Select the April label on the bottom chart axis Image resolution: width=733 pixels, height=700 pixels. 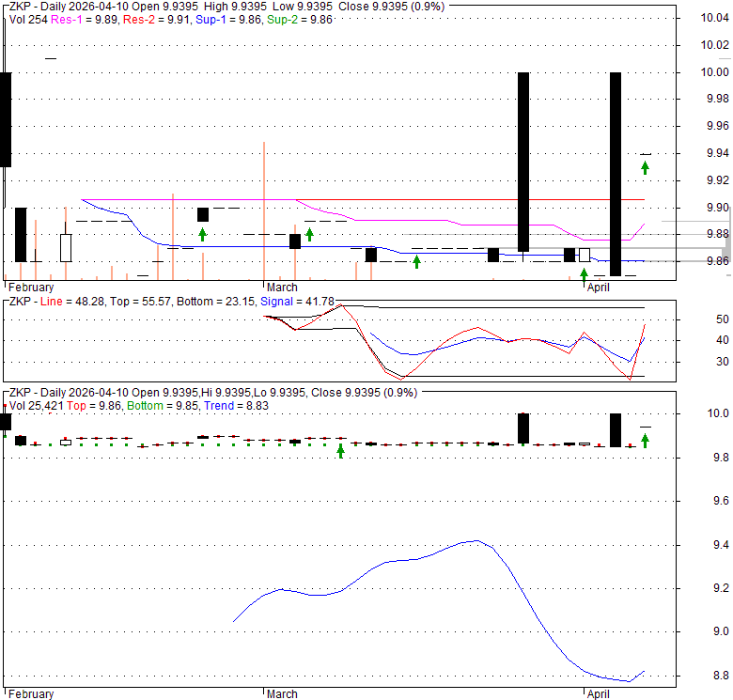[x=600, y=694]
